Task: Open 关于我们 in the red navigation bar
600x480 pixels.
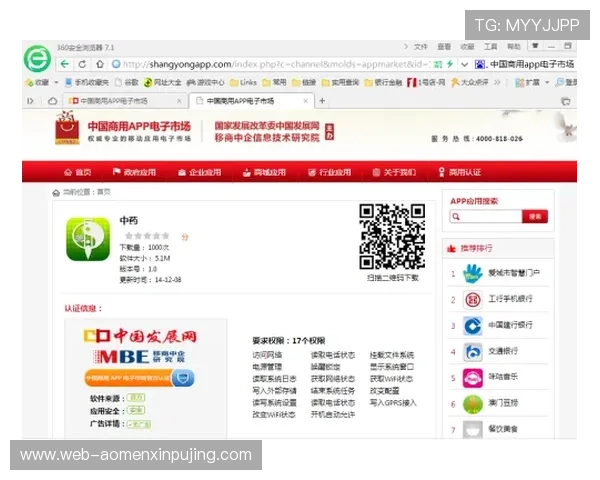Action: tap(394, 172)
